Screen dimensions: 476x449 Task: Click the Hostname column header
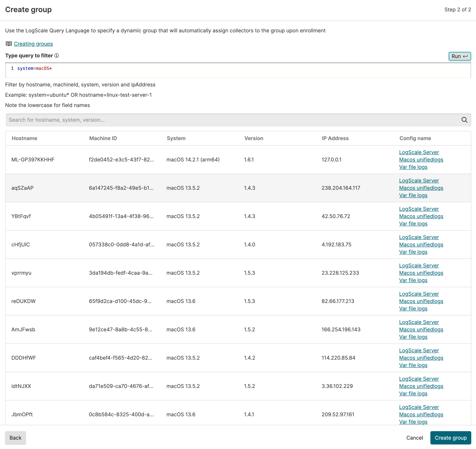click(x=24, y=138)
